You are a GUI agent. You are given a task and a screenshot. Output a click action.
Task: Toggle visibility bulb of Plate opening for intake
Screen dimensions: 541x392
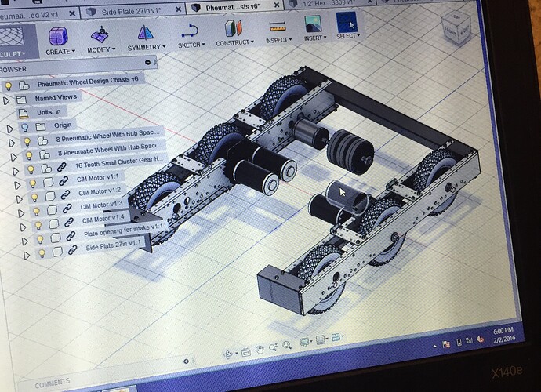40,239
